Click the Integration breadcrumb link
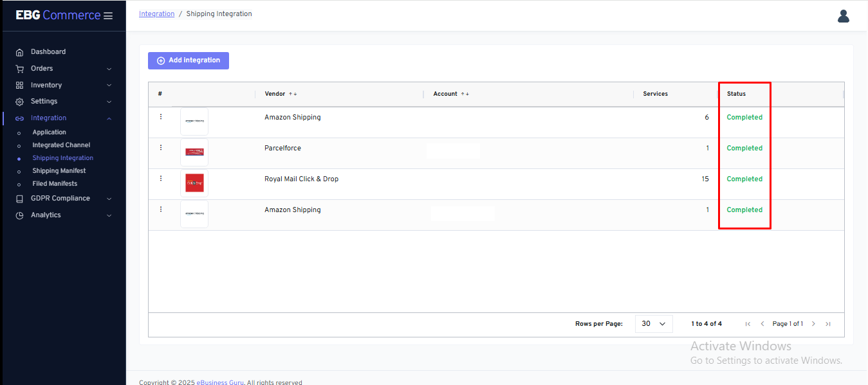Image resolution: width=868 pixels, height=385 pixels. point(156,14)
